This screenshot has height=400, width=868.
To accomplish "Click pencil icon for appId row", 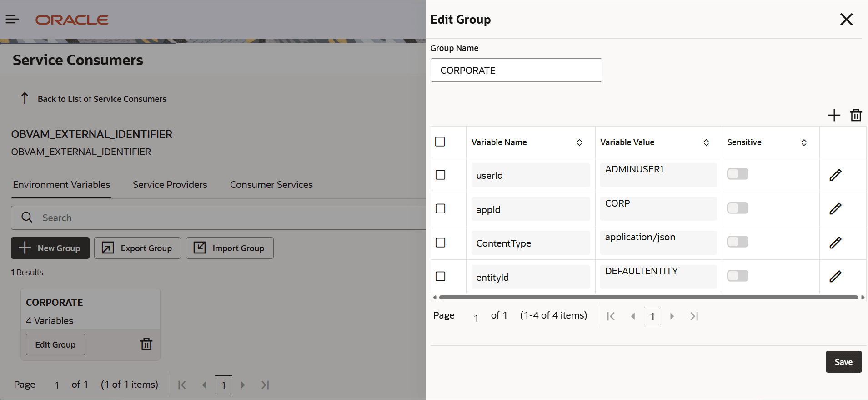I will (x=835, y=209).
